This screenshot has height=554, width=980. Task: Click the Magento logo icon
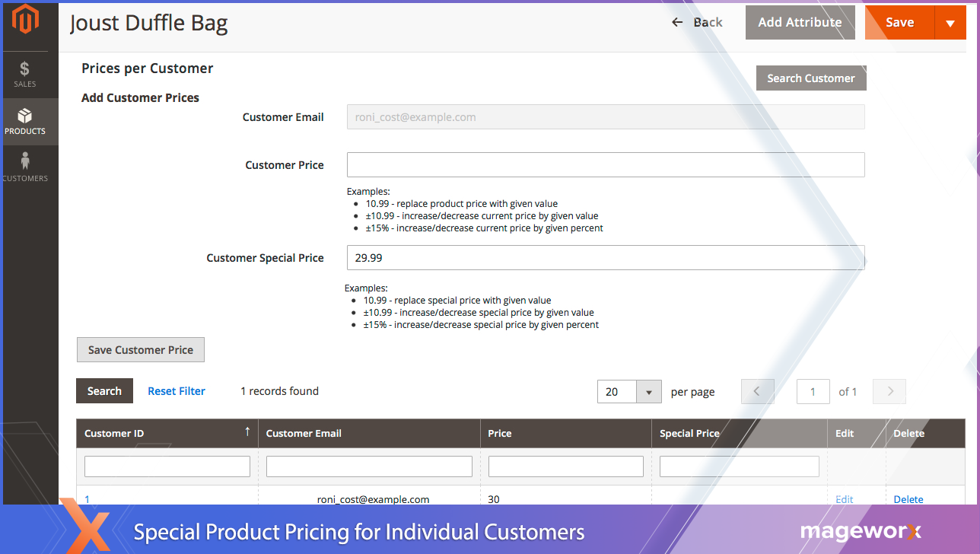tap(25, 20)
